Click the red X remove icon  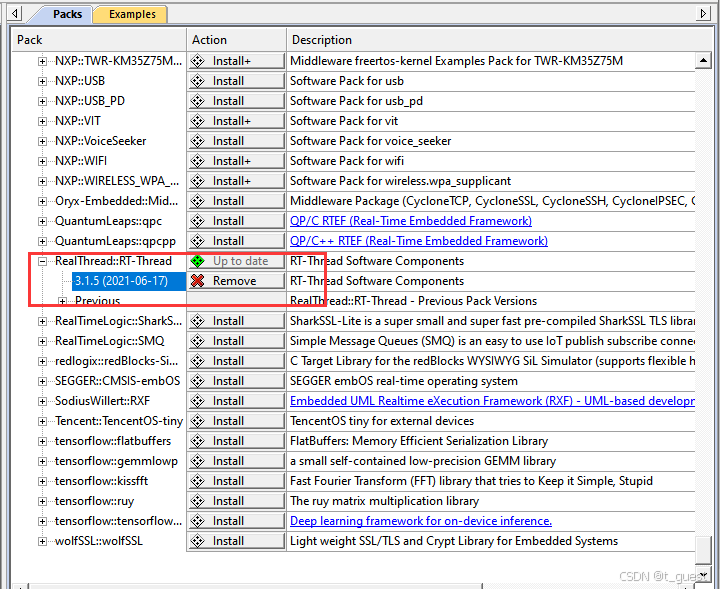point(197,281)
